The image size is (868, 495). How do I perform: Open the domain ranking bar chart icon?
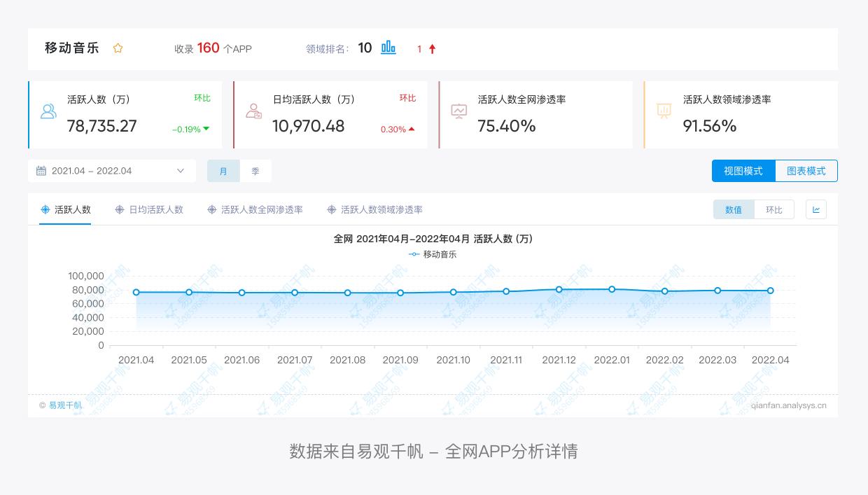[388, 48]
